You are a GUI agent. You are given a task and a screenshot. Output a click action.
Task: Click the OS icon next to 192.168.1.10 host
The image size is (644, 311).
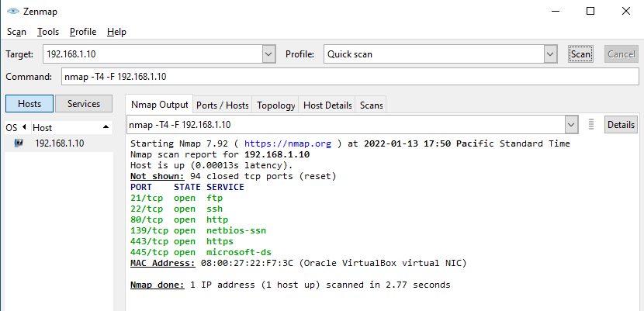coord(19,143)
